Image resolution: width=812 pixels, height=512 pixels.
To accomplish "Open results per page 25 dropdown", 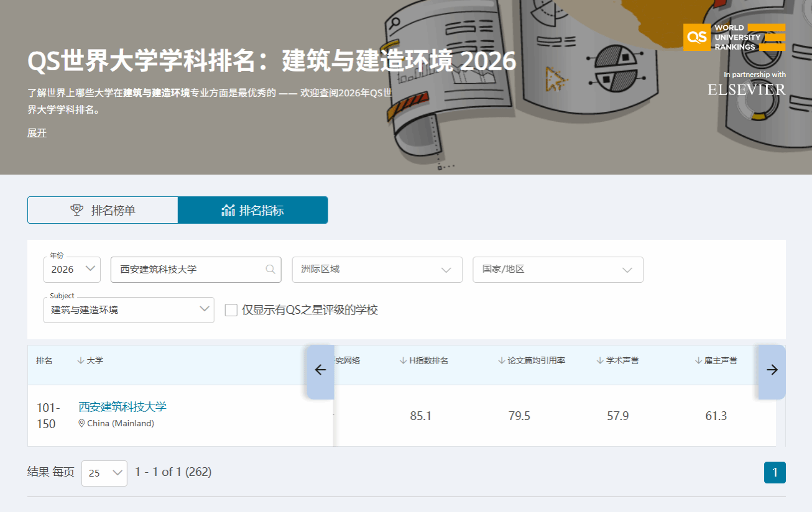I will click(x=104, y=473).
